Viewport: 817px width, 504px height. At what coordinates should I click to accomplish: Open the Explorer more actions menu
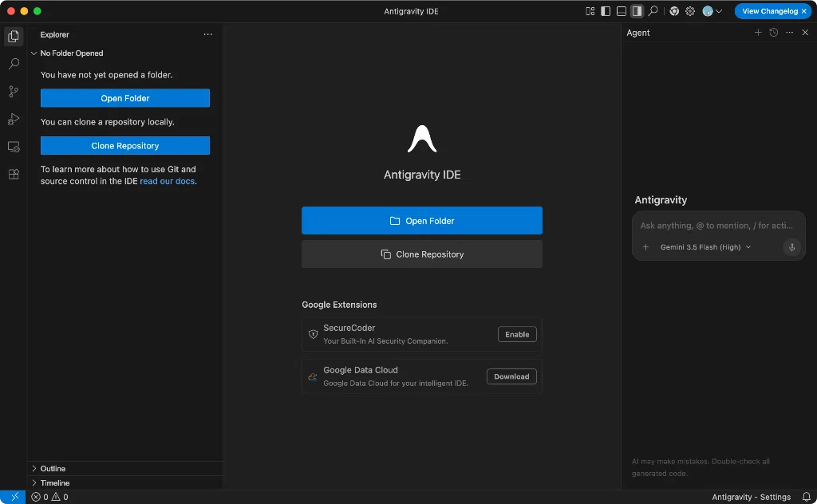(x=208, y=34)
